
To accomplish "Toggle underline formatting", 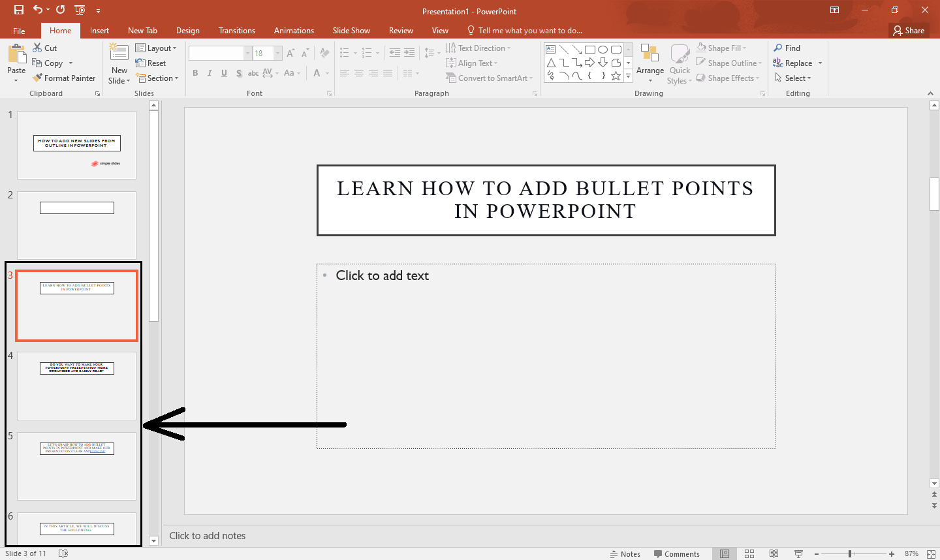I will pyautogui.click(x=223, y=73).
